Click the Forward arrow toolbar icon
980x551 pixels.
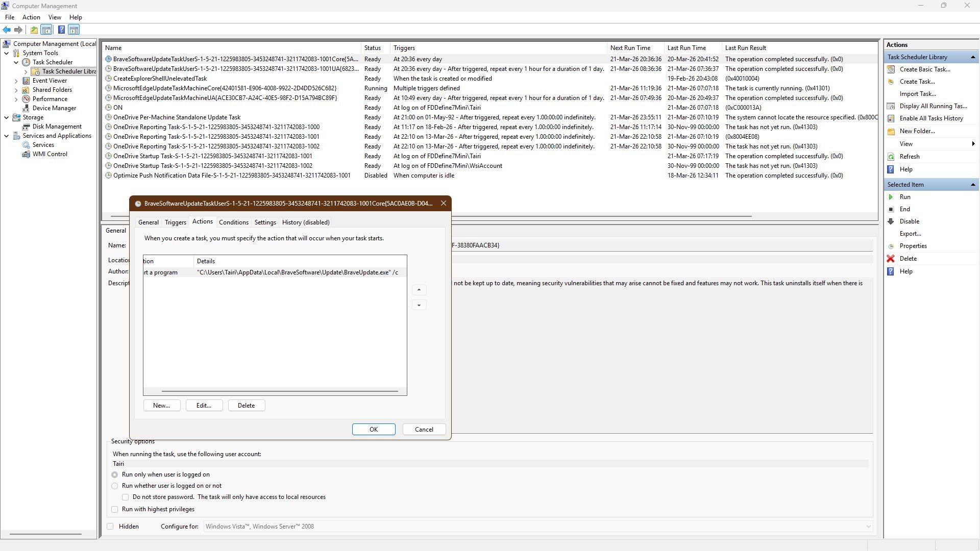point(18,30)
